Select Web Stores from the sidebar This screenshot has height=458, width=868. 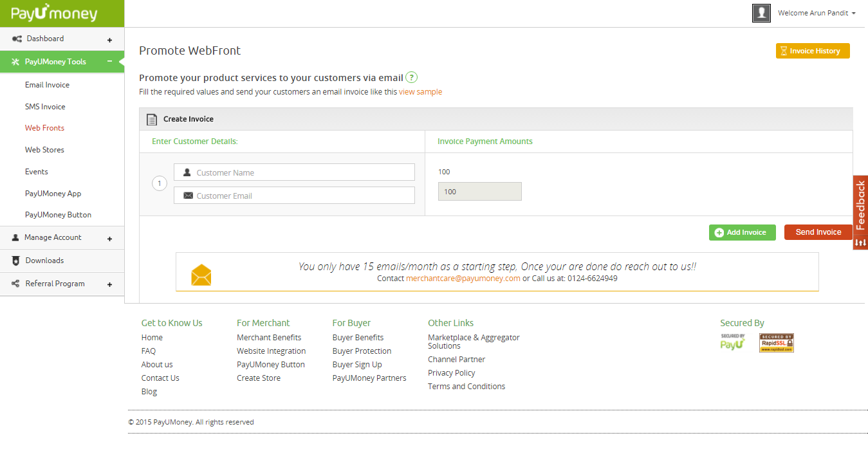click(44, 150)
